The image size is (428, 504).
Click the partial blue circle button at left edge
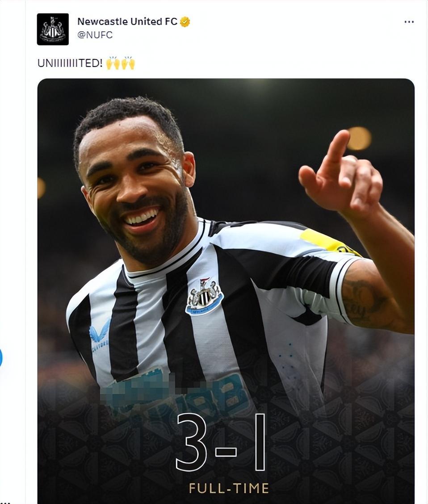pyautogui.click(x=1, y=357)
